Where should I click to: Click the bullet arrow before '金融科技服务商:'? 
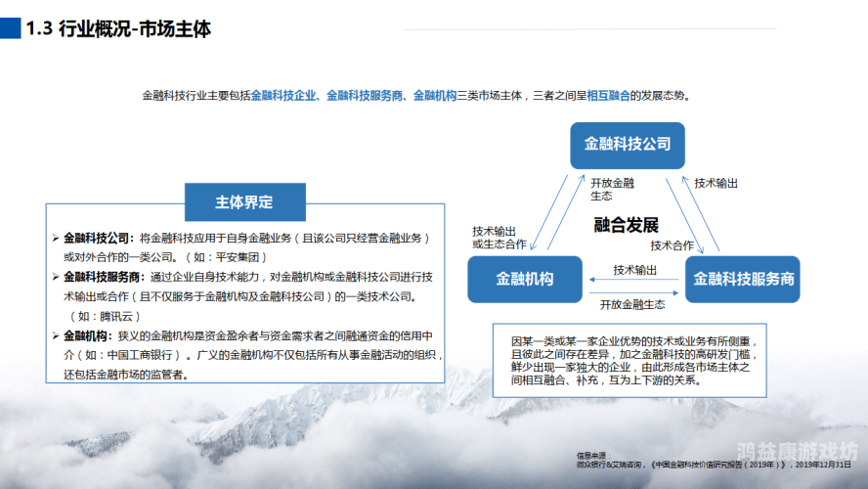point(56,277)
